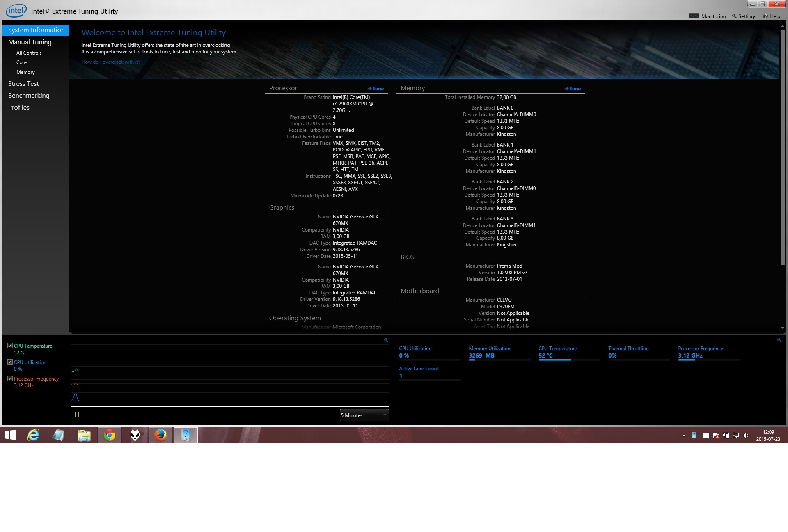Open the Windows Start button
Viewport: 788px width, 532px height.
click(10, 435)
